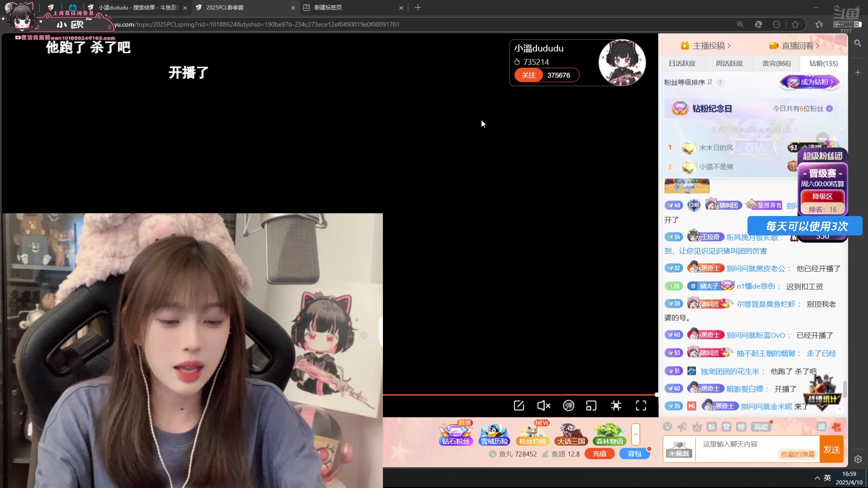This screenshot has width=868, height=488.
Task: Open the 滤 chat filter settings
Action: [x=821, y=427]
